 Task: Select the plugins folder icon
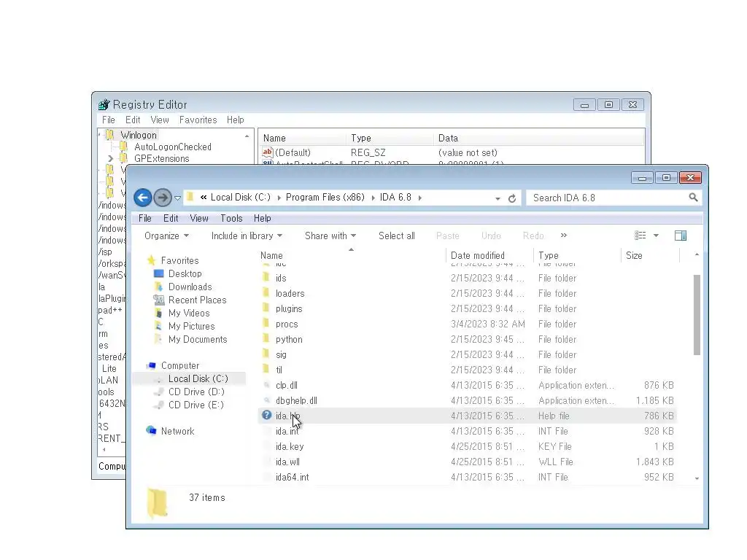pyautogui.click(x=266, y=308)
